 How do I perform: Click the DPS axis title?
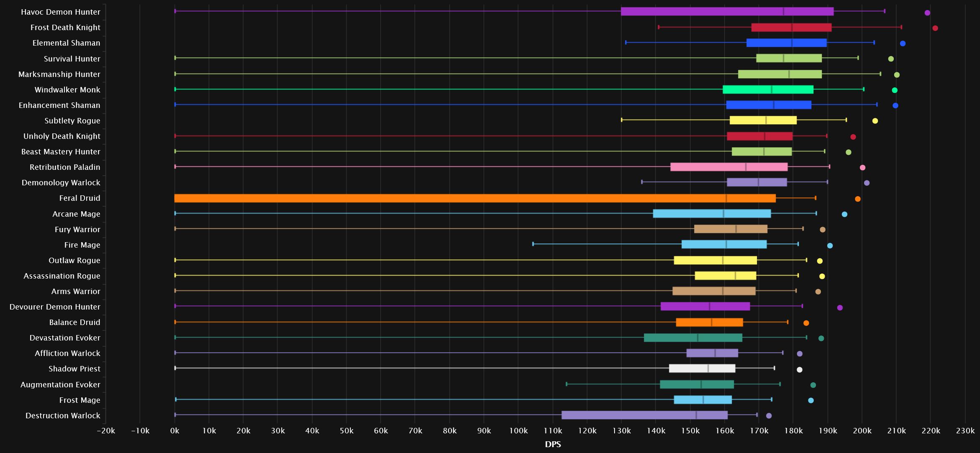point(553,444)
